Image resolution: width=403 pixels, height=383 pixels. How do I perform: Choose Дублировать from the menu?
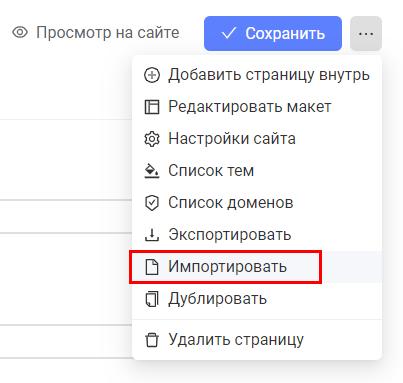257,299
